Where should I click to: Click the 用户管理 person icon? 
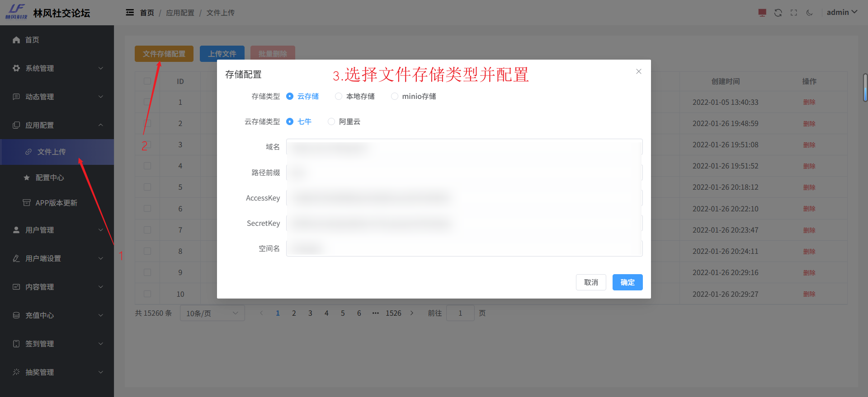tap(16, 230)
